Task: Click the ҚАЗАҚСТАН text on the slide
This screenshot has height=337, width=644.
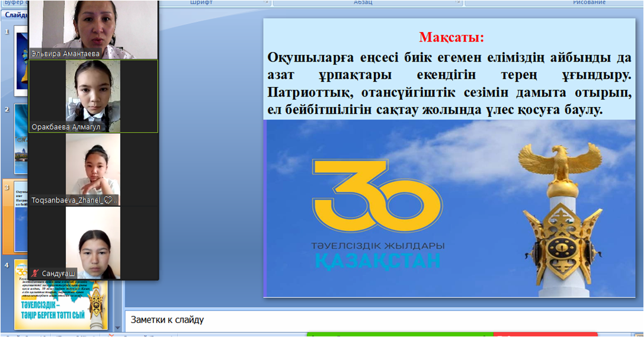Action: pos(377,260)
